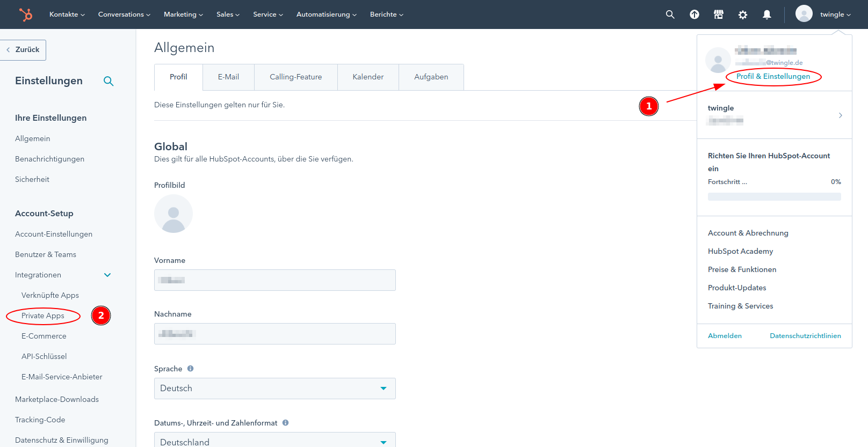Open Tracking-Code settings
This screenshot has height=447, width=868.
pyautogui.click(x=40, y=420)
